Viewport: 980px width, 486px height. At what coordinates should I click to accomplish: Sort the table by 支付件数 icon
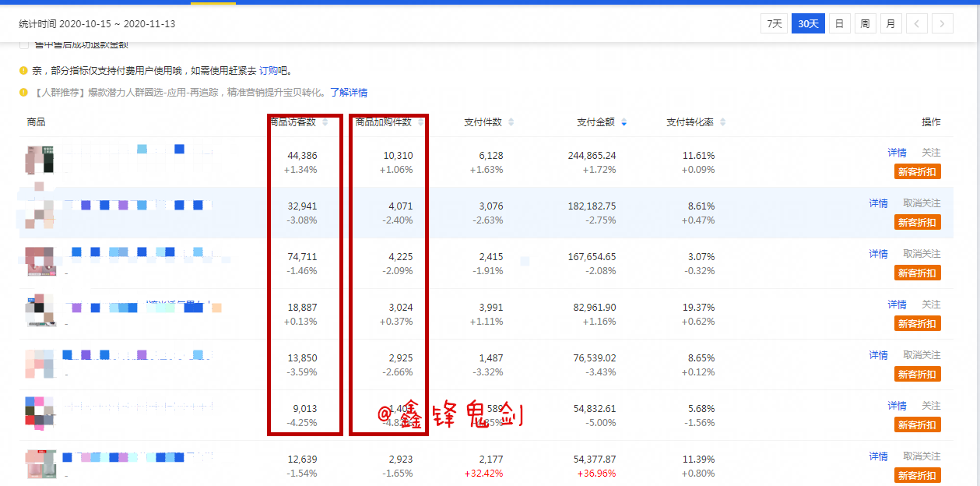click(509, 122)
